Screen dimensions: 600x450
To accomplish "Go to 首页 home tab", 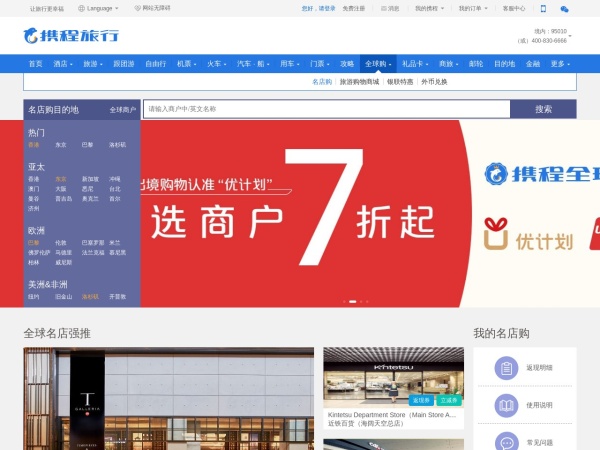I will pos(36,64).
